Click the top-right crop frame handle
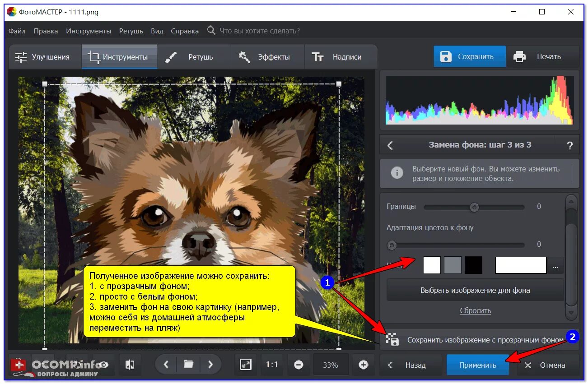This screenshot has width=588, height=384. [339, 84]
